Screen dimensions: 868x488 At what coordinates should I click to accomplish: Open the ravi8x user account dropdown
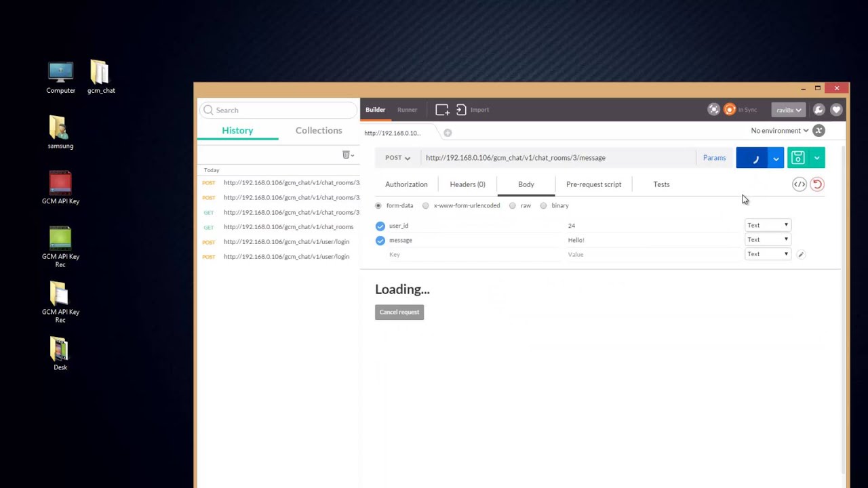point(788,110)
